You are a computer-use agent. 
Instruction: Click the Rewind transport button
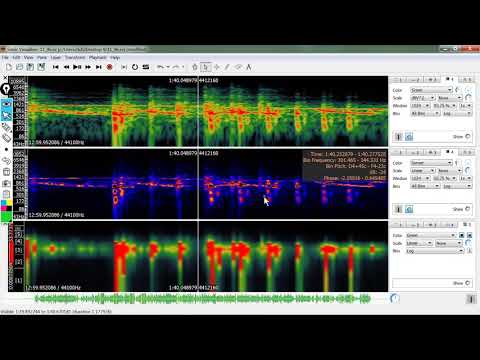pyautogui.click(x=66, y=67)
